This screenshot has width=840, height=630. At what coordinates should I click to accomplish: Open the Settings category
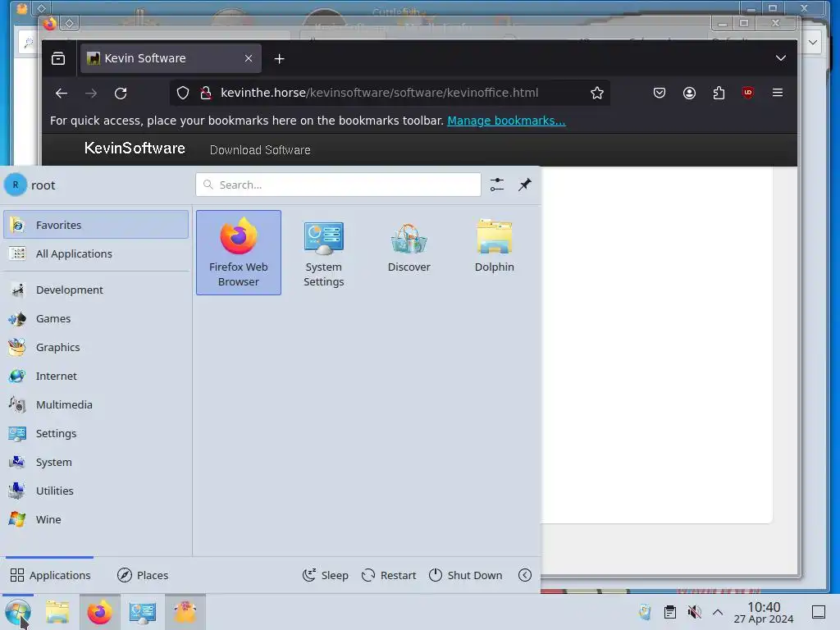[x=96, y=433]
